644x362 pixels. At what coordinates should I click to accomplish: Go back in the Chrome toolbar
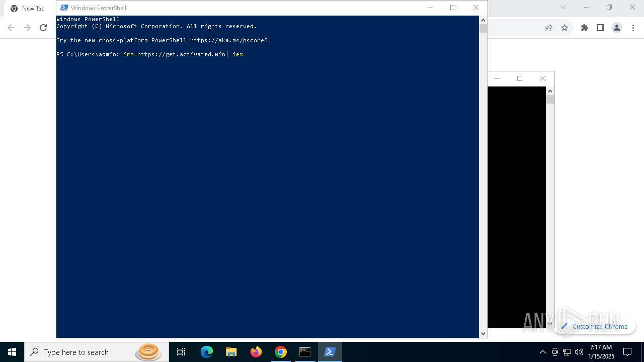(x=11, y=28)
